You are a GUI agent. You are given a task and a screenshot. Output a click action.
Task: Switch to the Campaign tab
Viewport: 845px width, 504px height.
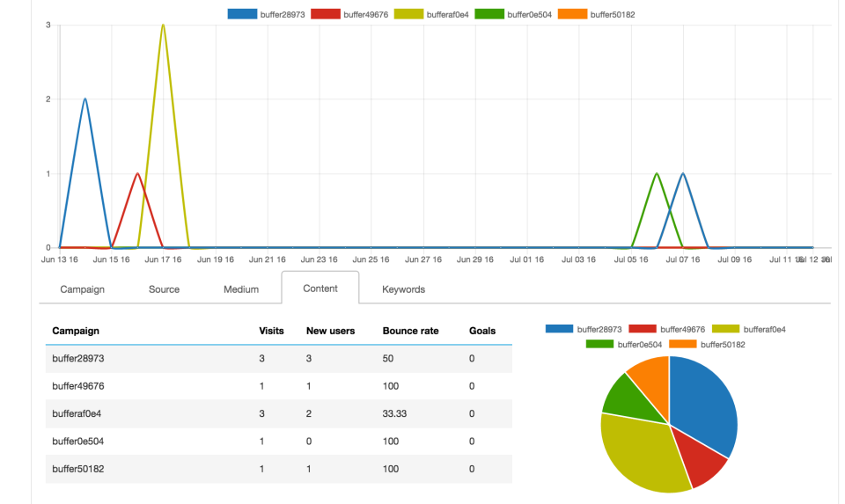[82, 289]
